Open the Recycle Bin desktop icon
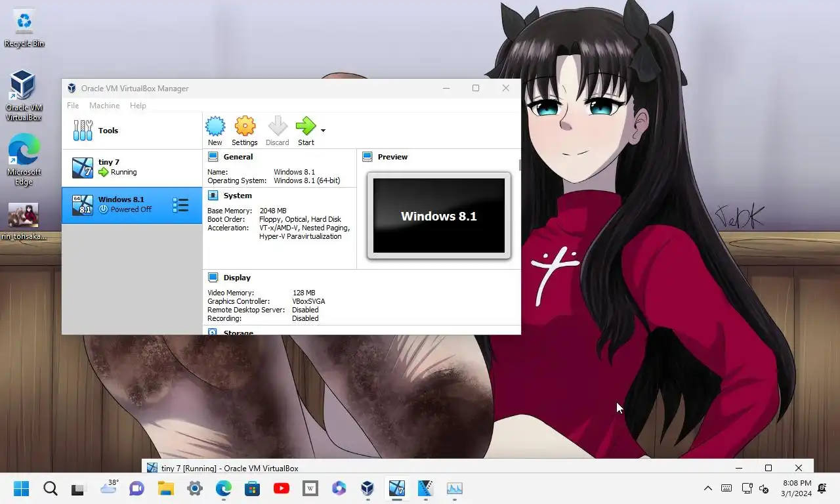Image resolution: width=840 pixels, height=504 pixels. point(24,28)
